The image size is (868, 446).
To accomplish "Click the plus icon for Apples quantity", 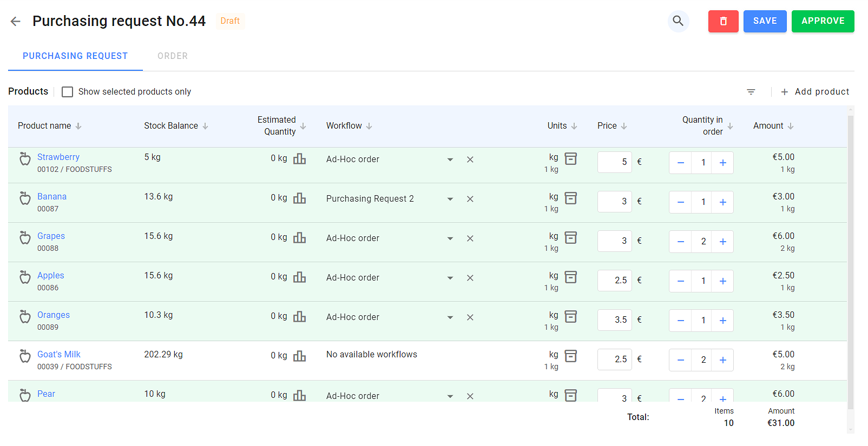I will (x=722, y=281).
